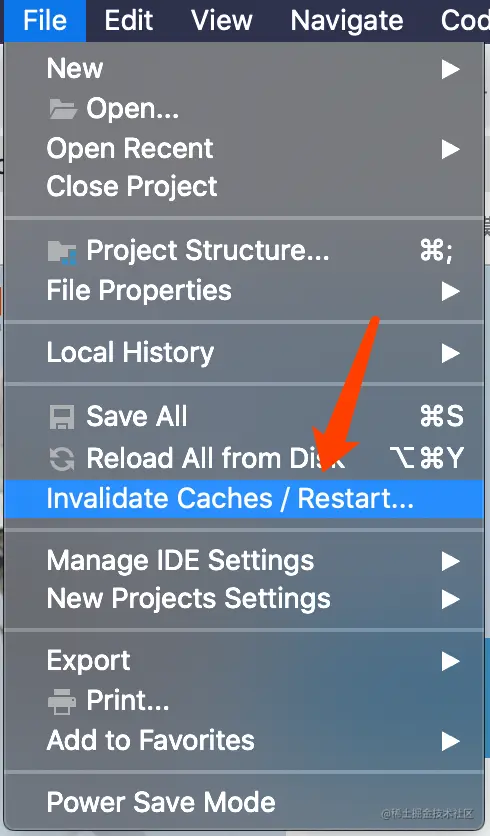This screenshot has height=836, width=490.
Task: Open the Edit menu
Action: (128, 21)
